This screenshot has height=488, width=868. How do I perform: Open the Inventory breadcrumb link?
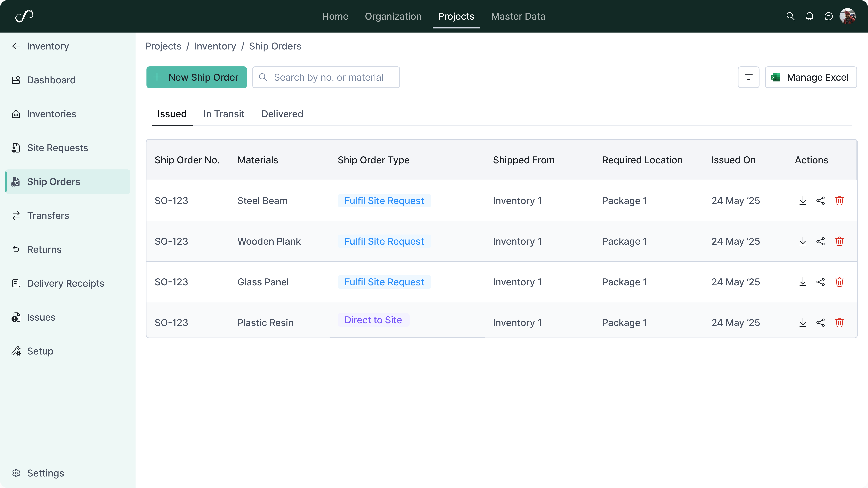(x=215, y=46)
